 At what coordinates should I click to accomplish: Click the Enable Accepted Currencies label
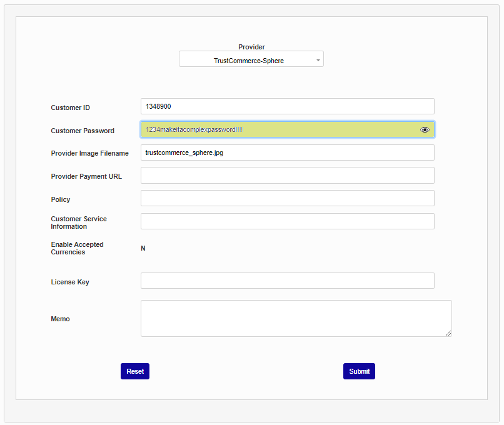pyautogui.click(x=77, y=248)
